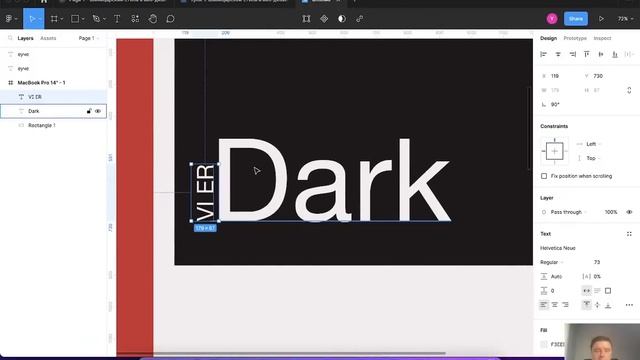This screenshot has height=360, width=640.
Task: Click the user avatar in toolbar
Action: point(552,19)
